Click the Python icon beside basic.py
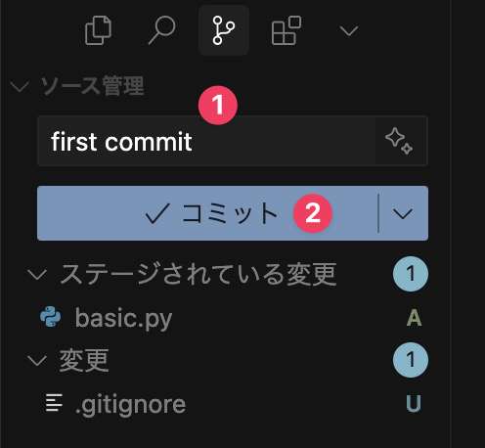 coord(51,316)
